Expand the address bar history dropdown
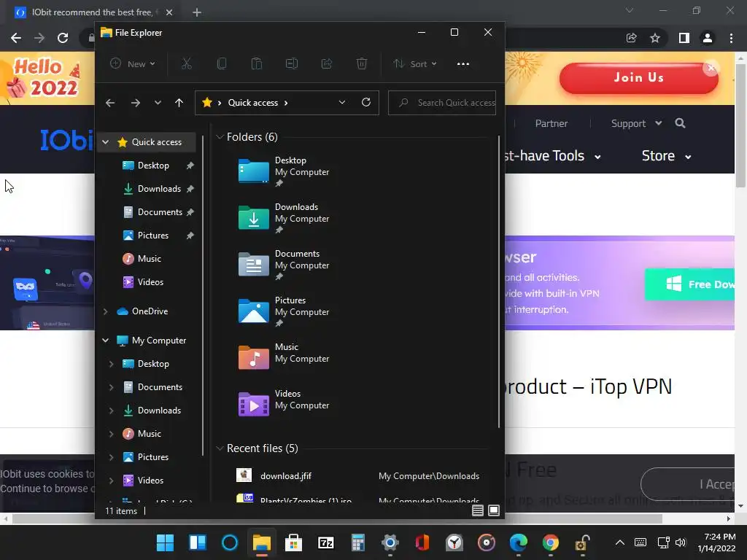747x560 pixels. coord(342,102)
